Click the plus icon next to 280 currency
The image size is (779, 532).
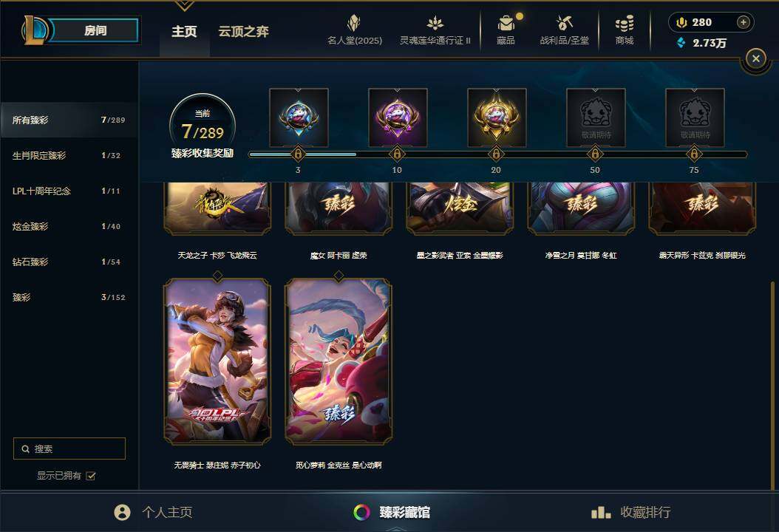(x=744, y=22)
